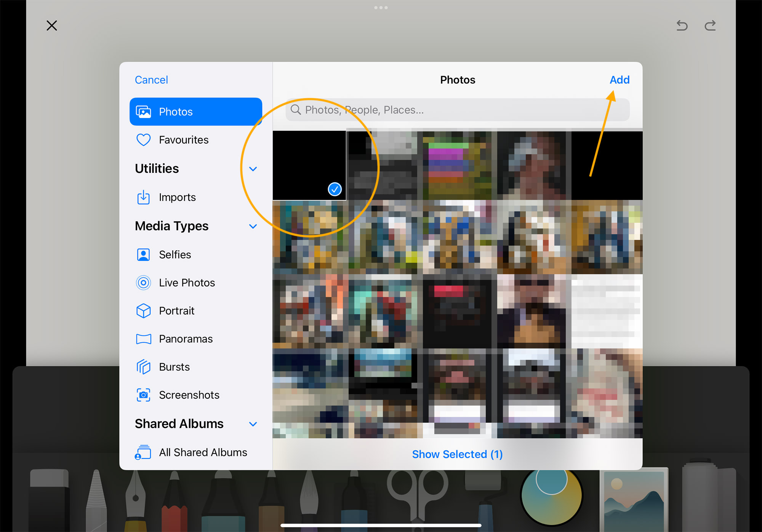Undo the last action
Image resolution: width=762 pixels, height=532 pixels.
point(682,26)
